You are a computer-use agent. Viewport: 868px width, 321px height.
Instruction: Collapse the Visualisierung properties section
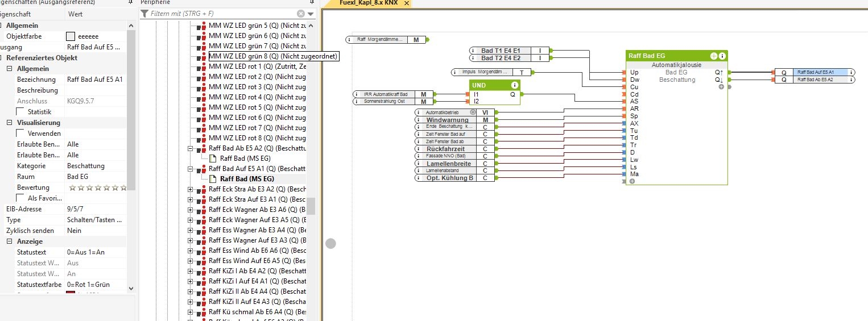10,123
